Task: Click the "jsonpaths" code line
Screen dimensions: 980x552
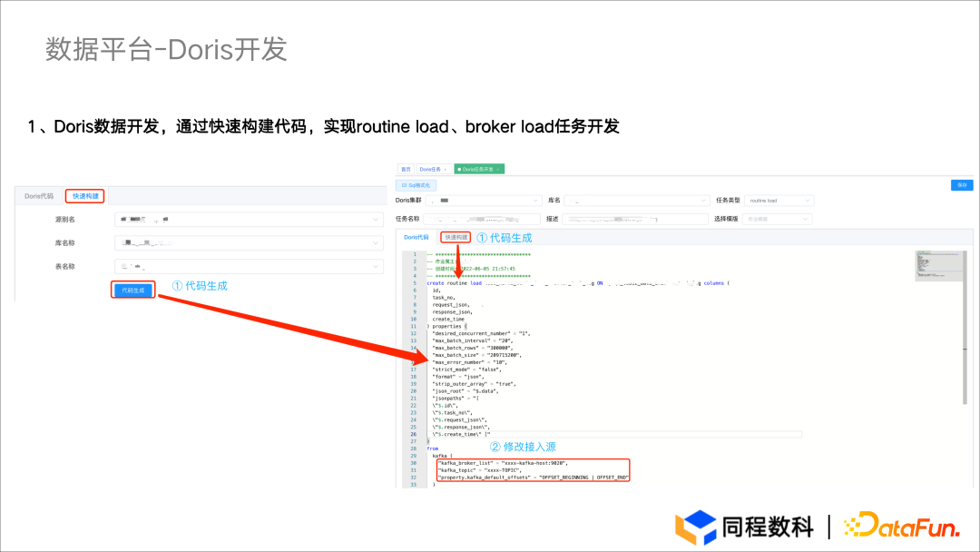Action: [455, 399]
